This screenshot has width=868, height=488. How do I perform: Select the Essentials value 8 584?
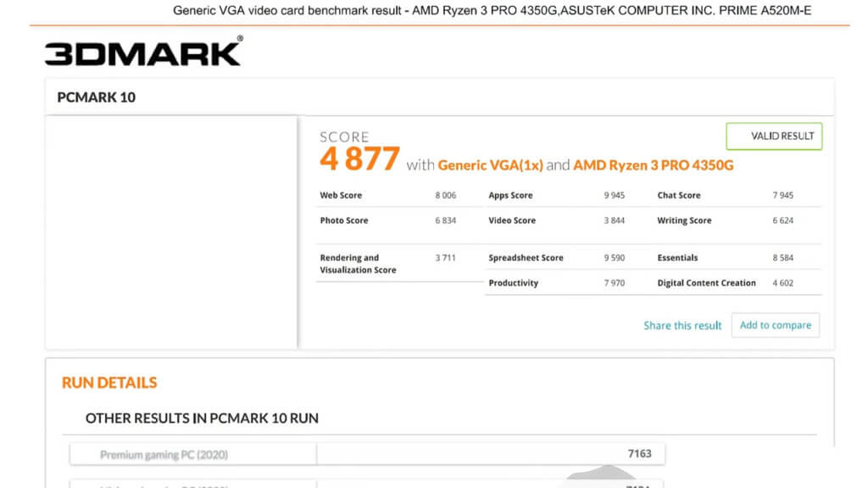(x=782, y=258)
